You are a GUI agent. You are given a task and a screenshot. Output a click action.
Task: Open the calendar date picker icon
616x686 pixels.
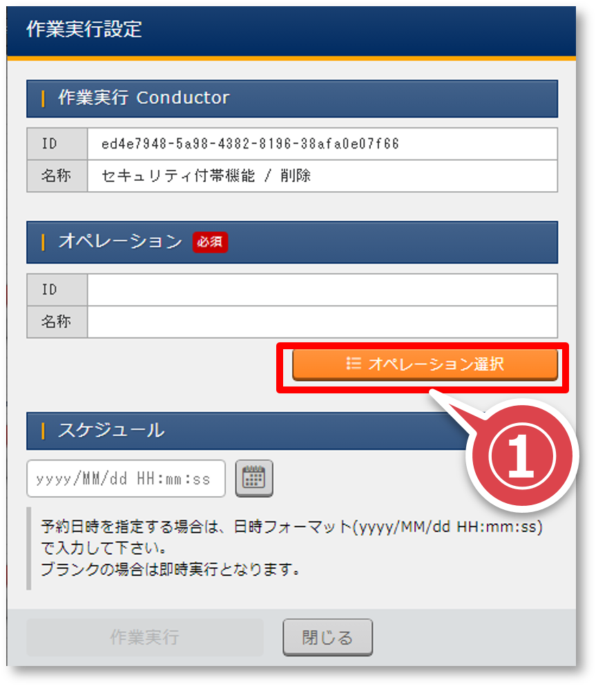click(x=254, y=478)
